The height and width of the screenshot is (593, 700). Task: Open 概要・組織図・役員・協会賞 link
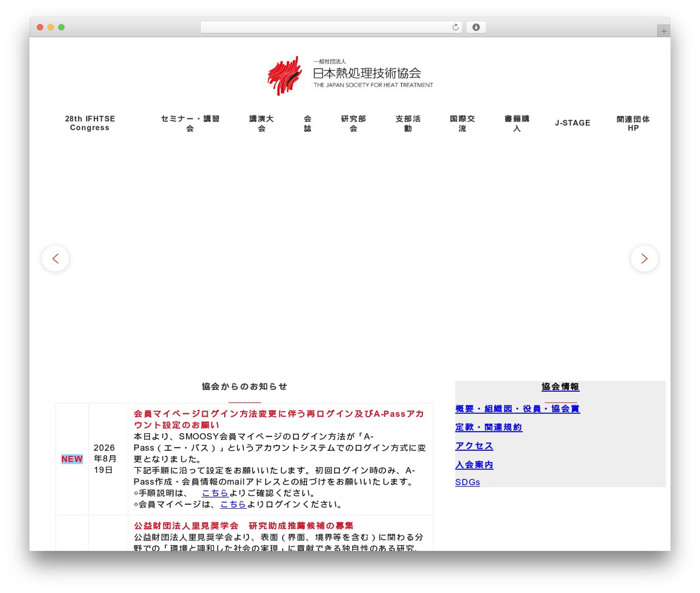point(517,409)
